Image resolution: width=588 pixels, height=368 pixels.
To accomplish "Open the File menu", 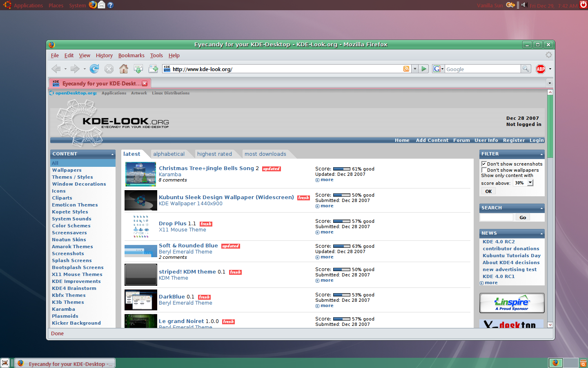I will coord(55,55).
